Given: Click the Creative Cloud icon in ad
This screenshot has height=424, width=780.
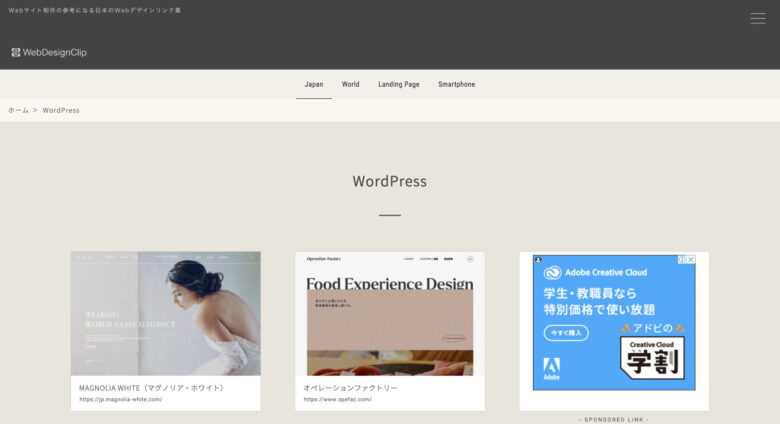Looking at the screenshot, I should [x=552, y=272].
